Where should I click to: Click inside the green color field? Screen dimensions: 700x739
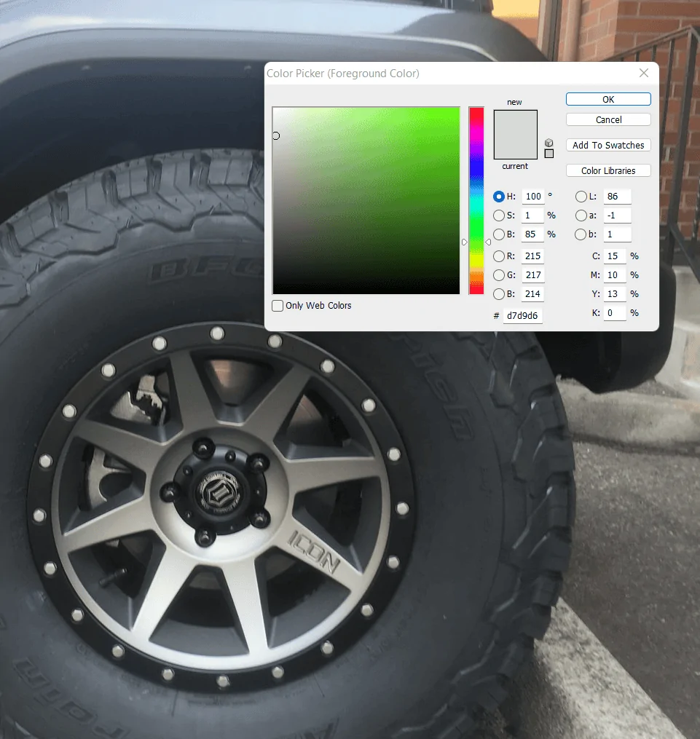[x=366, y=201]
